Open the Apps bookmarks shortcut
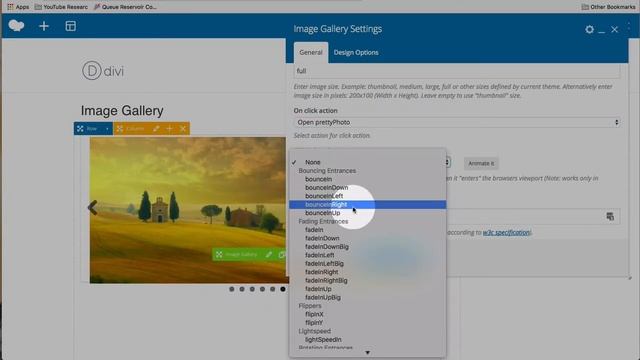 coord(18,7)
